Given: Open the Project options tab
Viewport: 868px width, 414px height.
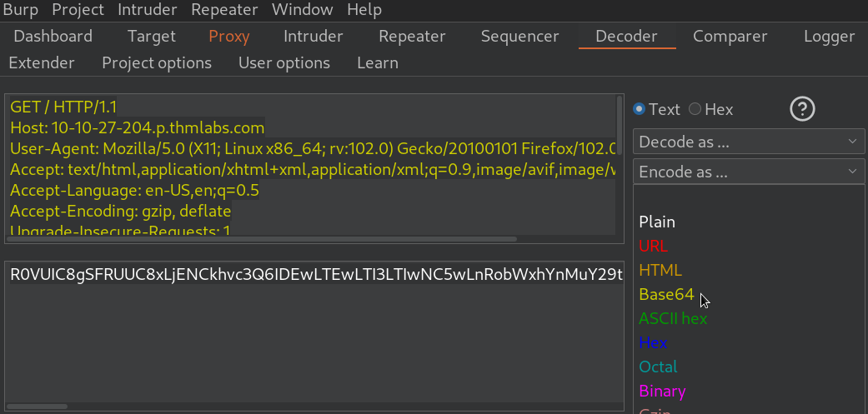Looking at the screenshot, I should [157, 63].
